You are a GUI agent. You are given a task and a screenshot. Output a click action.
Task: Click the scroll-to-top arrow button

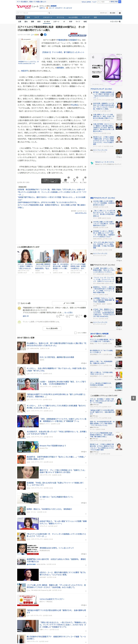coord(133,398)
